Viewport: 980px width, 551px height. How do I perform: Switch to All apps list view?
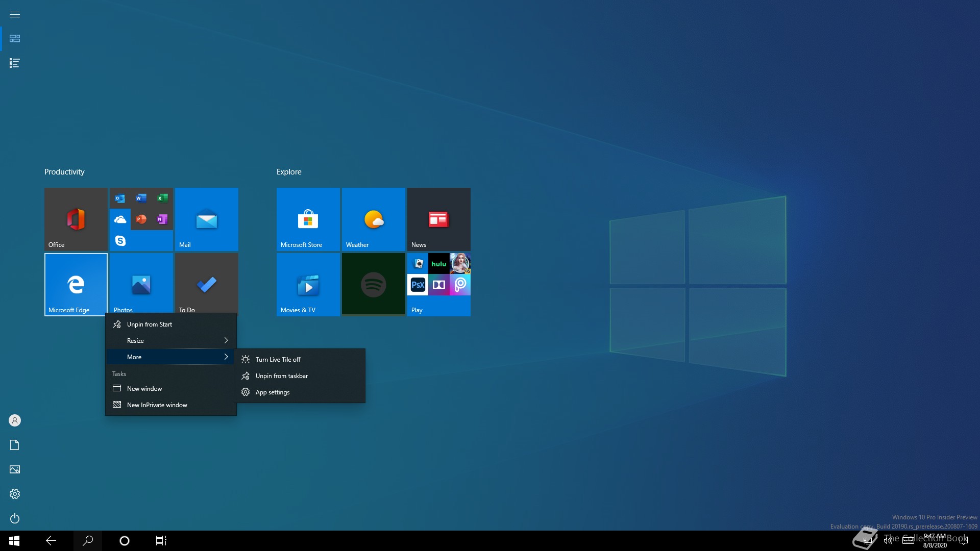15,63
